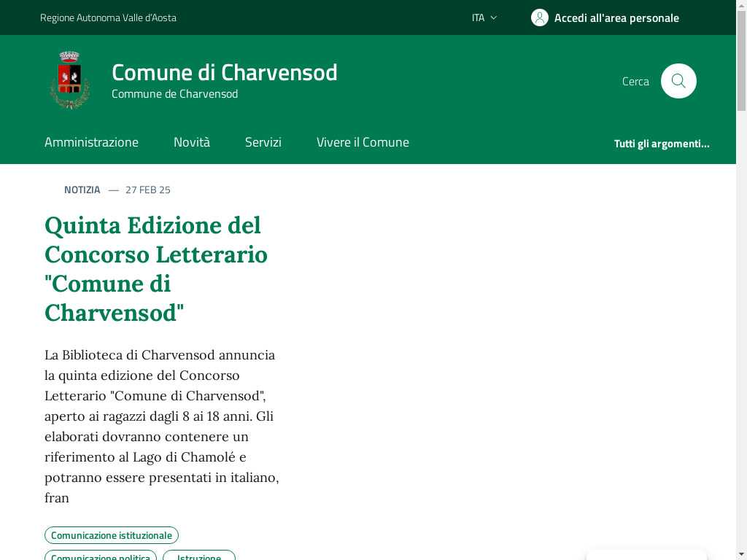
Task: Open the Vivere il Comune menu
Action: (363, 142)
